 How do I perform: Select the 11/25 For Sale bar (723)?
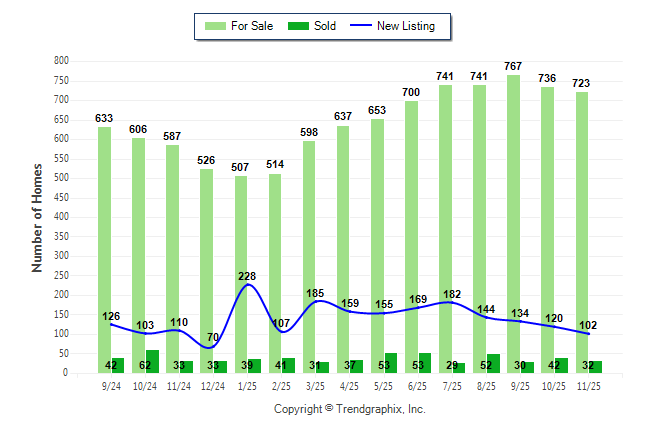click(582, 230)
